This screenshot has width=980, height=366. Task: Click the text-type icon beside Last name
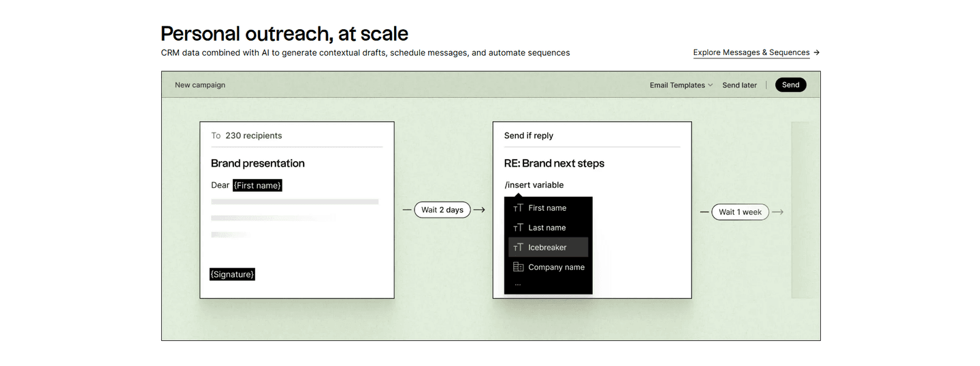pyautogui.click(x=518, y=228)
